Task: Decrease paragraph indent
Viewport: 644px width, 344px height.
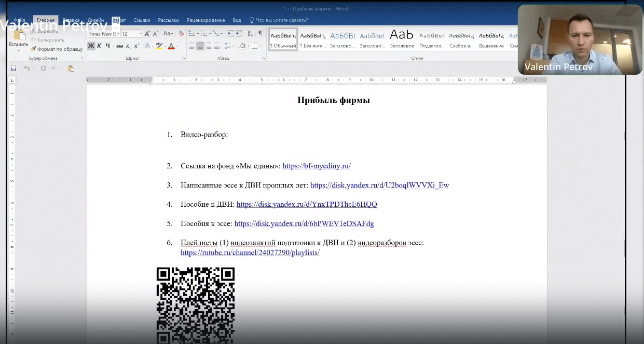Action: [x=230, y=34]
